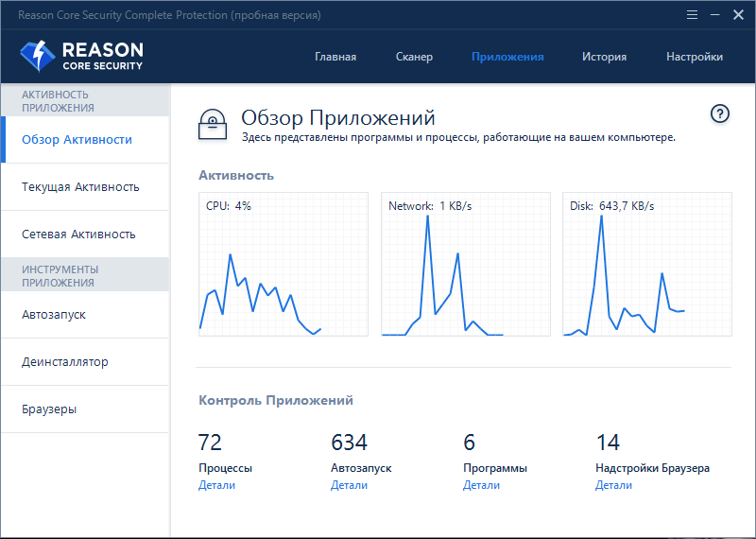Open the Настройки tab
Image resolution: width=756 pixels, height=539 pixels.
click(695, 57)
